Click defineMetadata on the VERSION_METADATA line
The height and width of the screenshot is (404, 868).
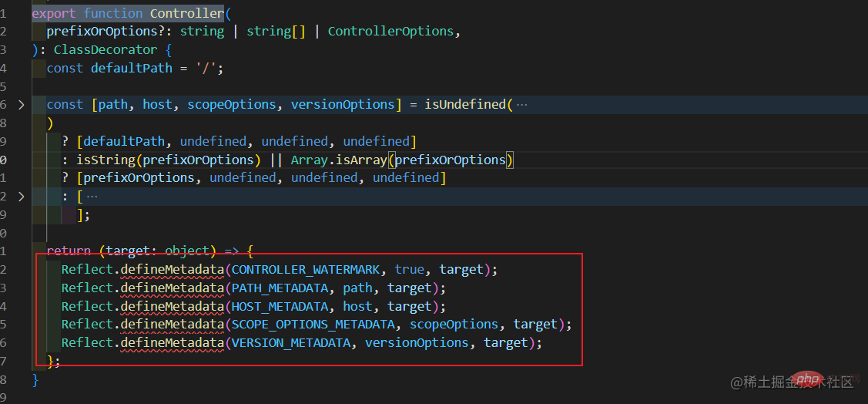pyautogui.click(x=173, y=343)
